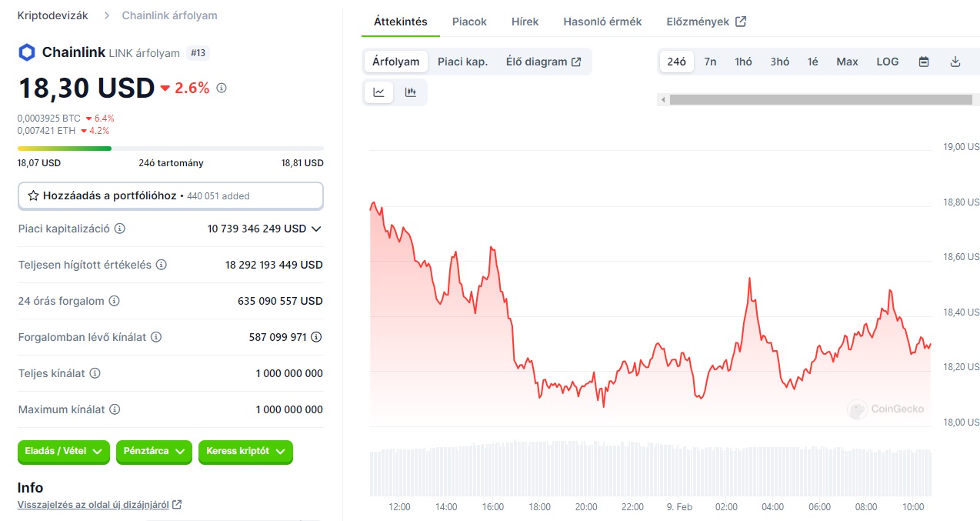Click the 24ó price range progress bar
The image size is (980, 521).
[171, 149]
